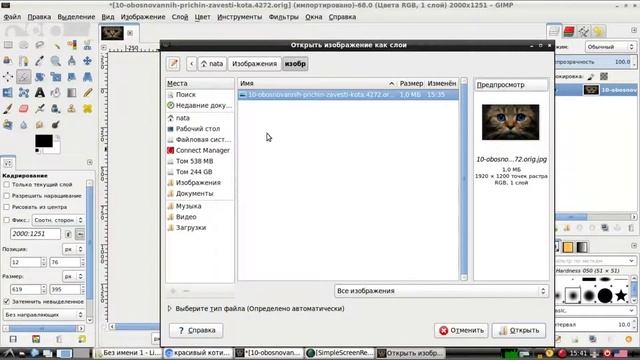Click the Справка button in dialog

tap(196, 330)
